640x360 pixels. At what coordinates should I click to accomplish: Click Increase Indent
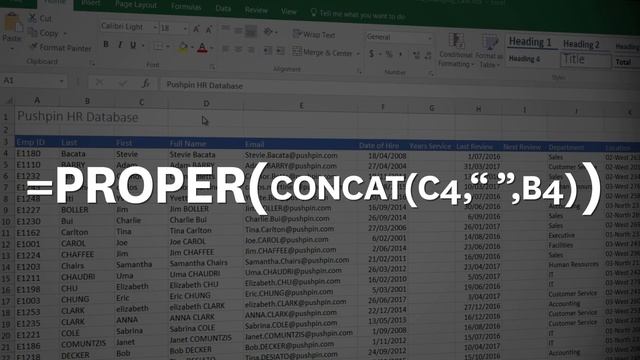click(x=280, y=51)
